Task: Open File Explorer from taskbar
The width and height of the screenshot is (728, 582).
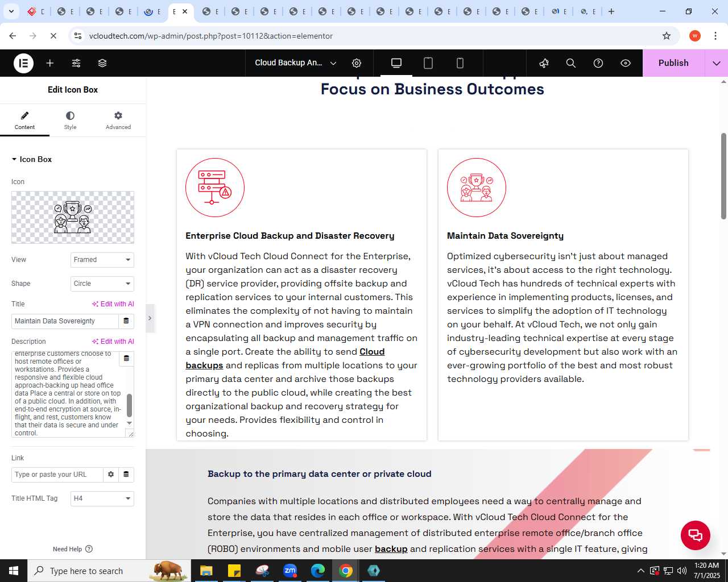Action: click(x=206, y=571)
